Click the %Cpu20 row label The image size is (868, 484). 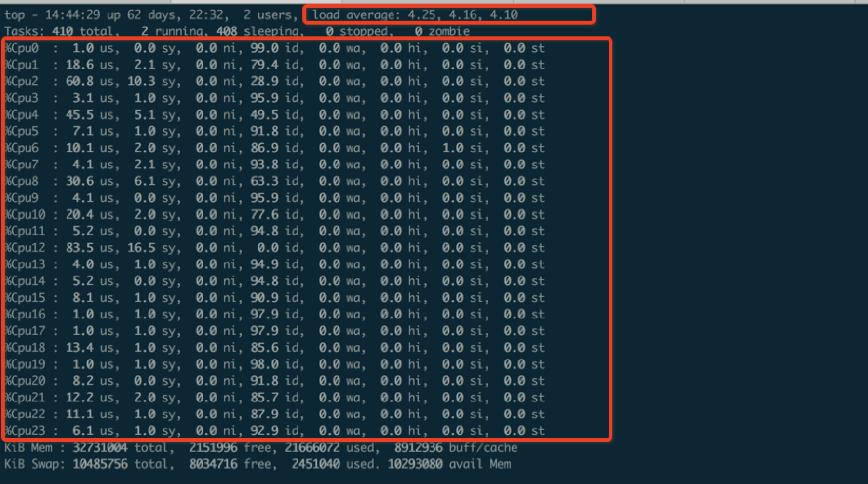(25, 381)
